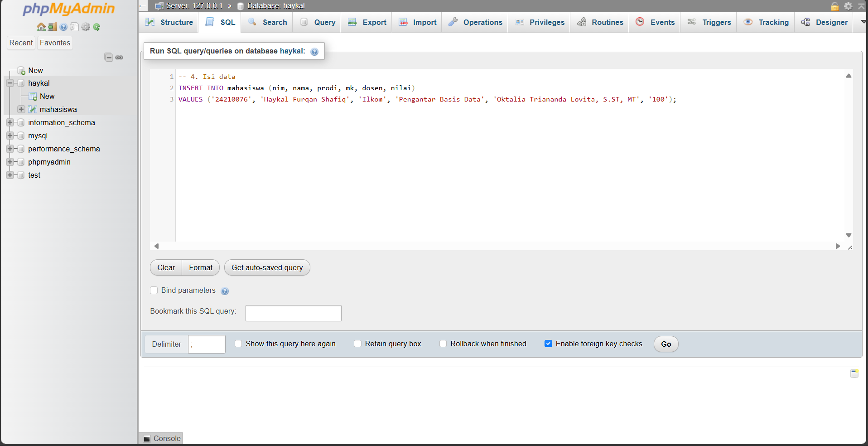Collapse the haykal database tree node
Image resolution: width=868 pixels, height=446 pixels.
point(10,83)
